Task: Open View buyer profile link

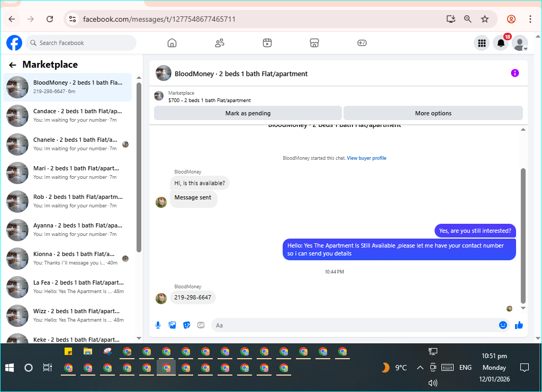Action: click(x=366, y=158)
